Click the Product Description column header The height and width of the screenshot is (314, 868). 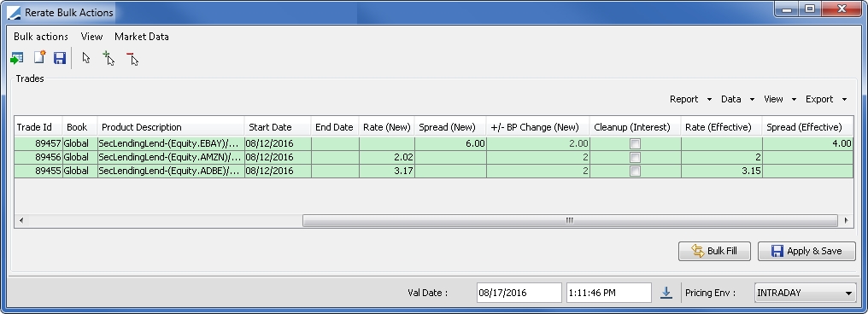click(171, 127)
